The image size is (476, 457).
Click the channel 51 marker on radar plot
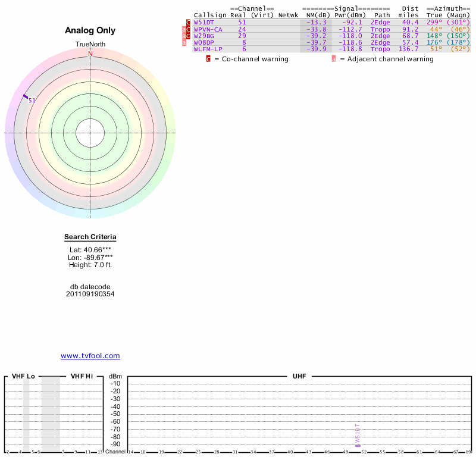pos(26,97)
